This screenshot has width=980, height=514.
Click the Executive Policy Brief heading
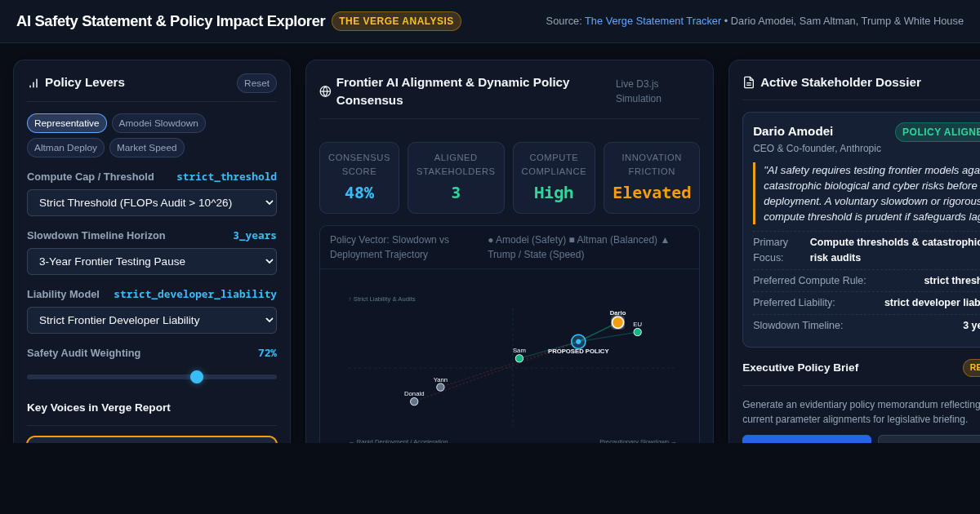(800, 368)
